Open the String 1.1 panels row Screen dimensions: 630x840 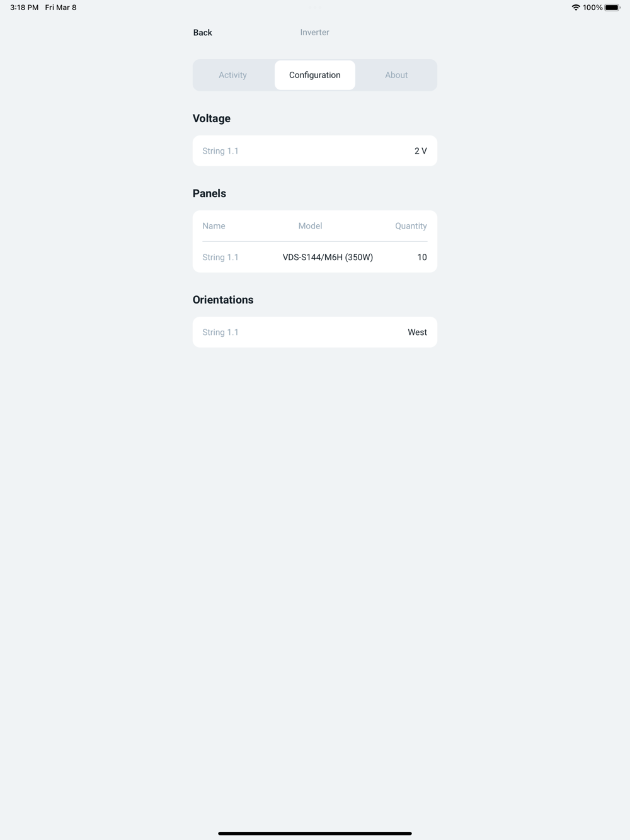(x=315, y=257)
